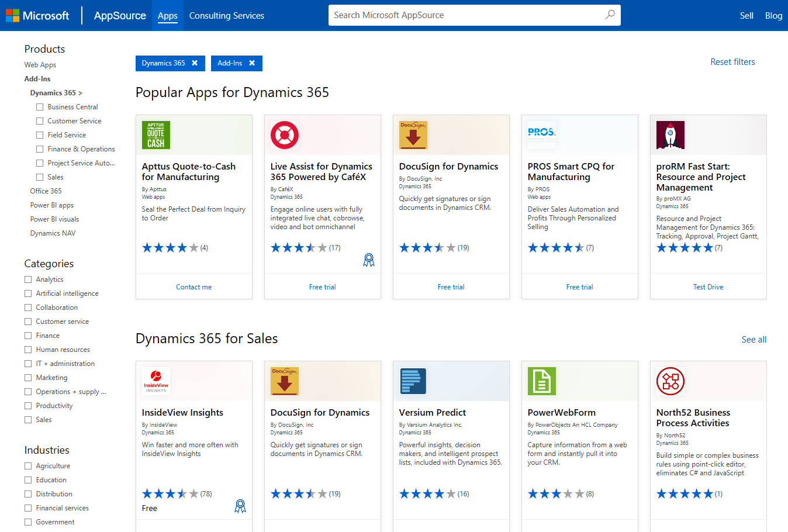
Task: Open the Dynamics NAV filter
Action: pyautogui.click(x=53, y=233)
